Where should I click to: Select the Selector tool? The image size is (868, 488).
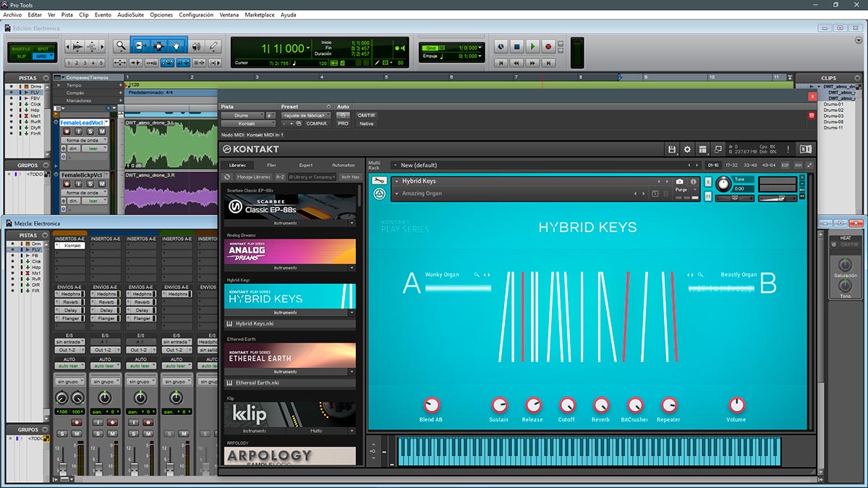[x=158, y=46]
